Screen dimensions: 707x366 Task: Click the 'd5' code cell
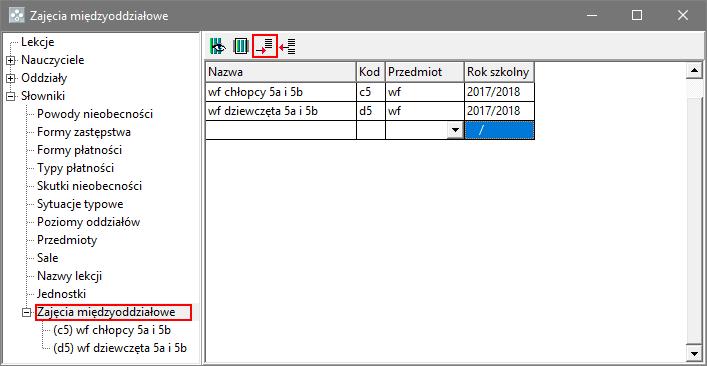[x=370, y=111]
